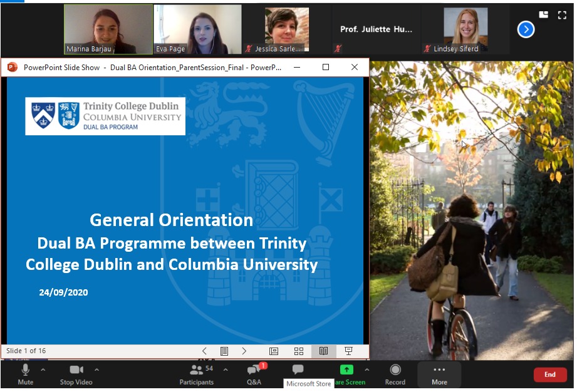The width and height of the screenshot is (577, 392).
Task: Go to previous slide arrow in PowerPoint
Action: (205, 351)
